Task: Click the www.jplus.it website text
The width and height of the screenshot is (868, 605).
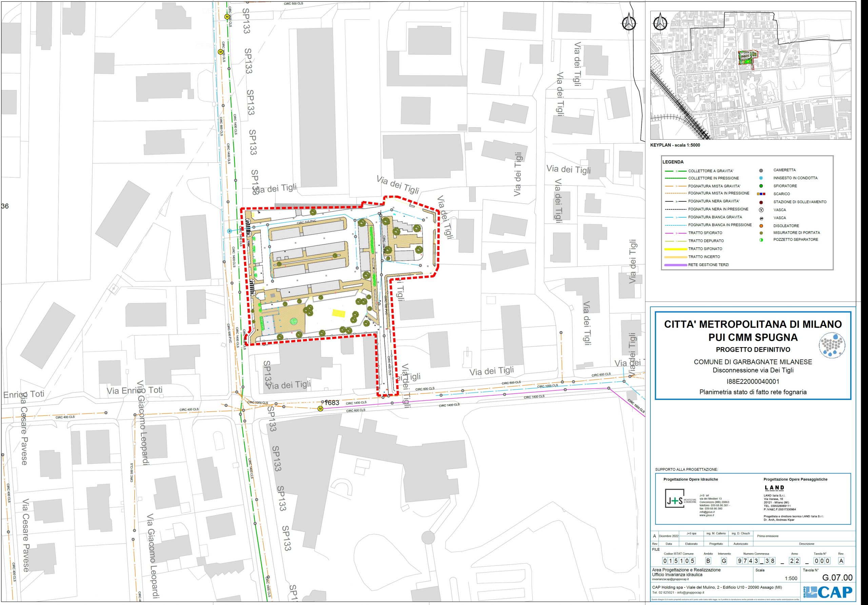Action: point(707,515)
